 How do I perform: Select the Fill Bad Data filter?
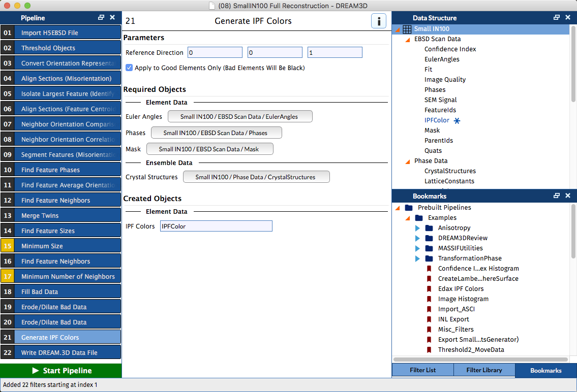coord(60,291)
